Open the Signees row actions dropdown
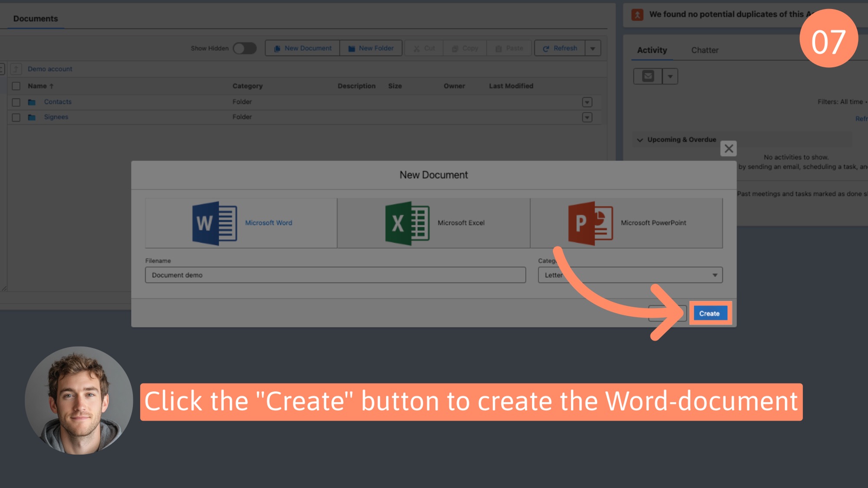868x488 pixels. pos(587,118)
